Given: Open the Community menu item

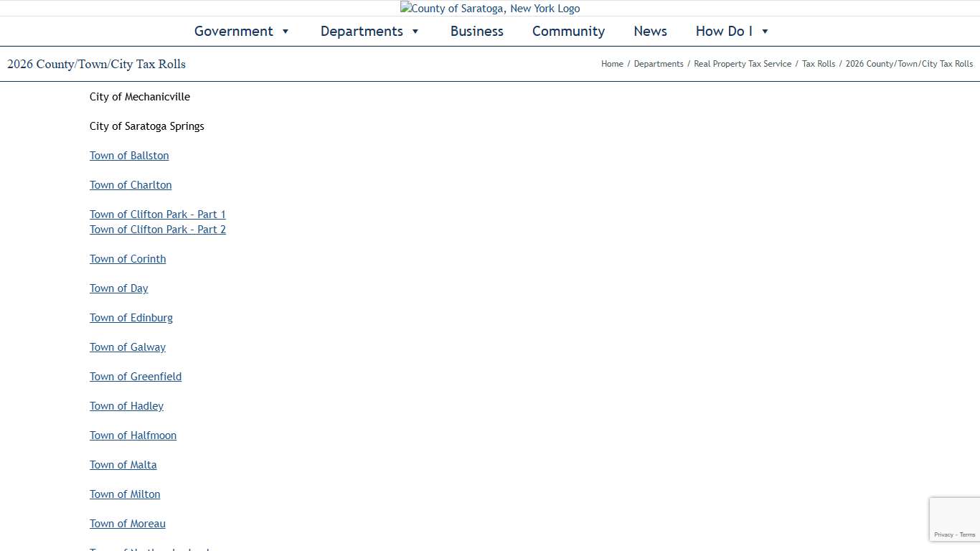Looking at the screenshot, I should [568, 32].
